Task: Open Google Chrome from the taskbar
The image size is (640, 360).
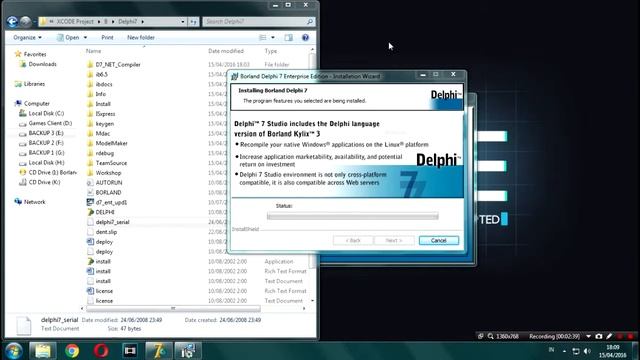Action: coord(72,351)
